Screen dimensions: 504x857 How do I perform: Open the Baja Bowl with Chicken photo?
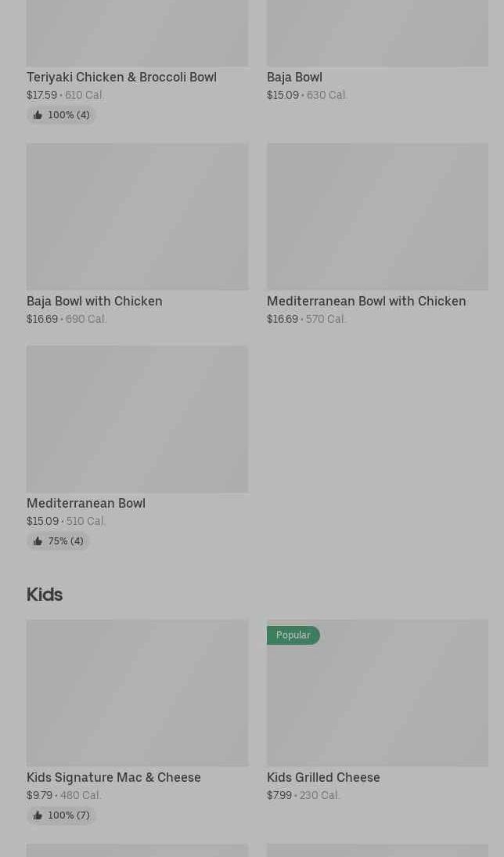pos(137,216)
